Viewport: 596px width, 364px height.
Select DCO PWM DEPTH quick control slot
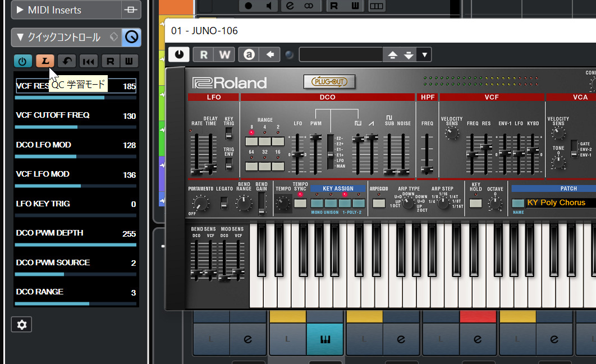[x=75, y=233]
